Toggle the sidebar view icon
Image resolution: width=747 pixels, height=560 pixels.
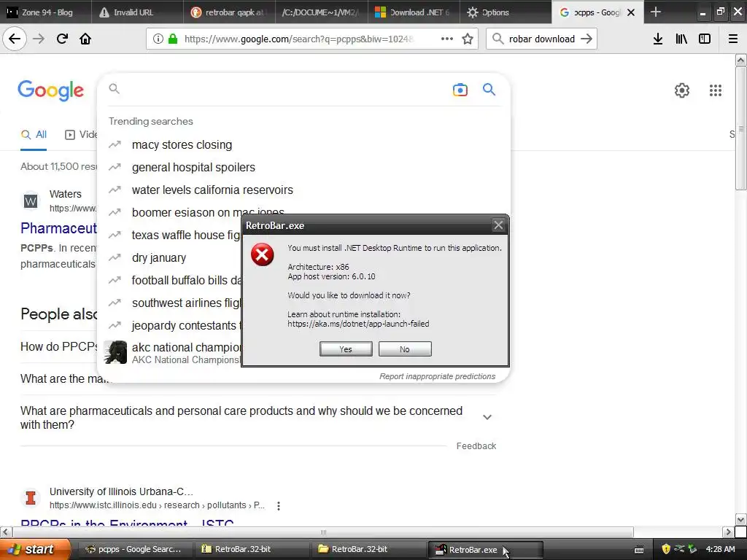coord(705,39)
